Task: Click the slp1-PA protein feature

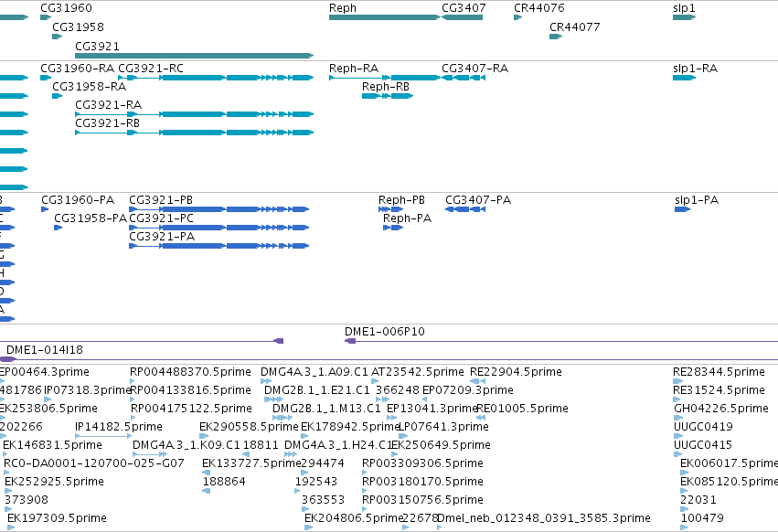Action: click(682, 209)
